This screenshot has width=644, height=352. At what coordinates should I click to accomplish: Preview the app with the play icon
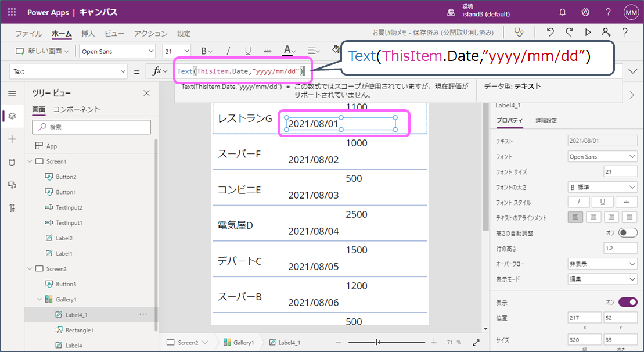point(587,33)
